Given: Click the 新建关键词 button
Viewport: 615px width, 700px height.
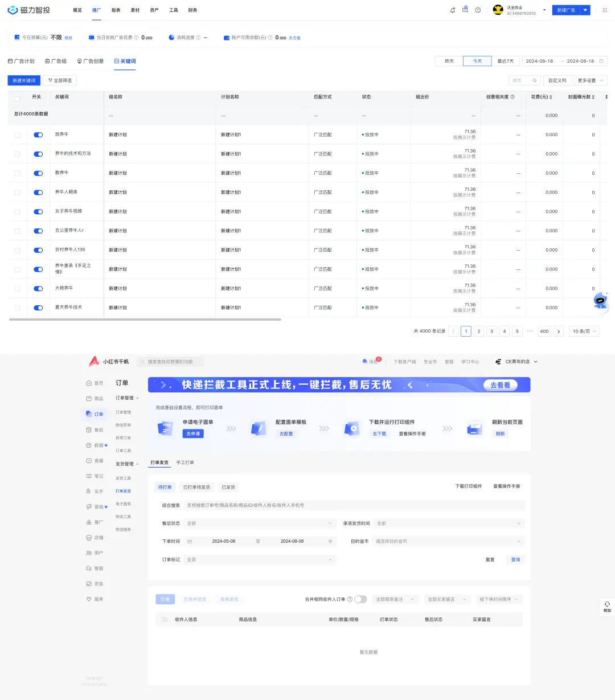Looking at the screenshot, I should (x=24, y=80).
